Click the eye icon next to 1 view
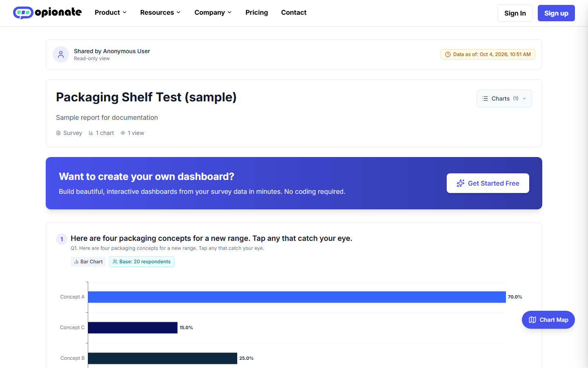 pyautogui.click(x=123, y=133)
